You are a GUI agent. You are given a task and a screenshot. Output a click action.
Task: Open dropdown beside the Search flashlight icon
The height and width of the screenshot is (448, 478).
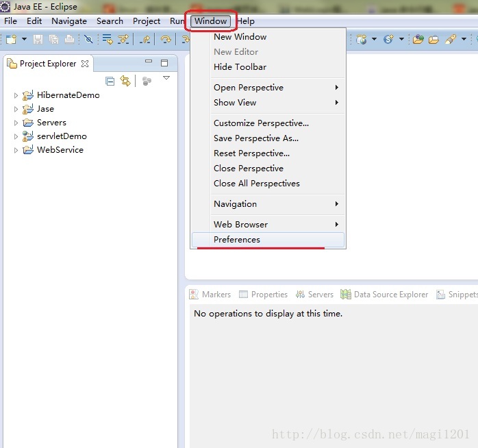coord(464,39)
